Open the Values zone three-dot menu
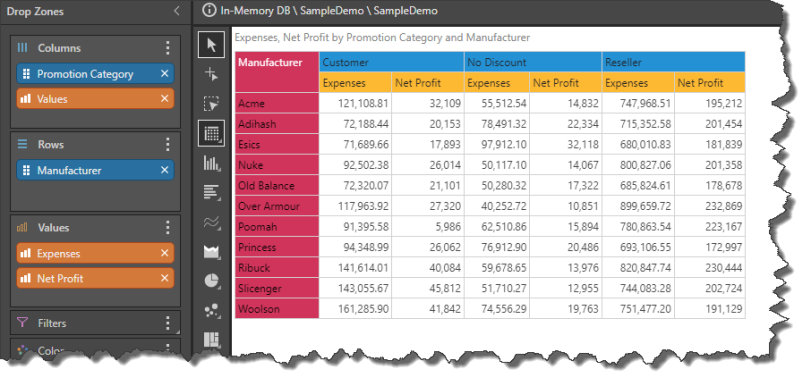Viewport: 811px width, 386px height. pos(167,228)
